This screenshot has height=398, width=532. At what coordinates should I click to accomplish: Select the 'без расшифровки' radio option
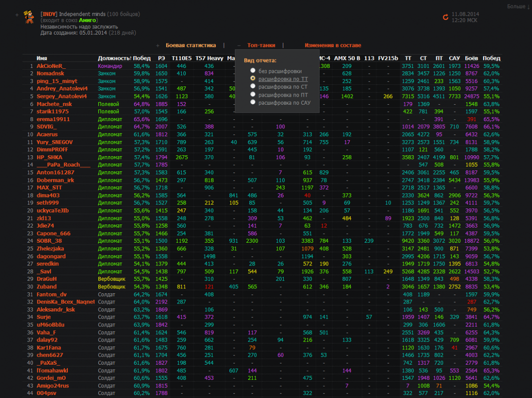coord(253,71)
